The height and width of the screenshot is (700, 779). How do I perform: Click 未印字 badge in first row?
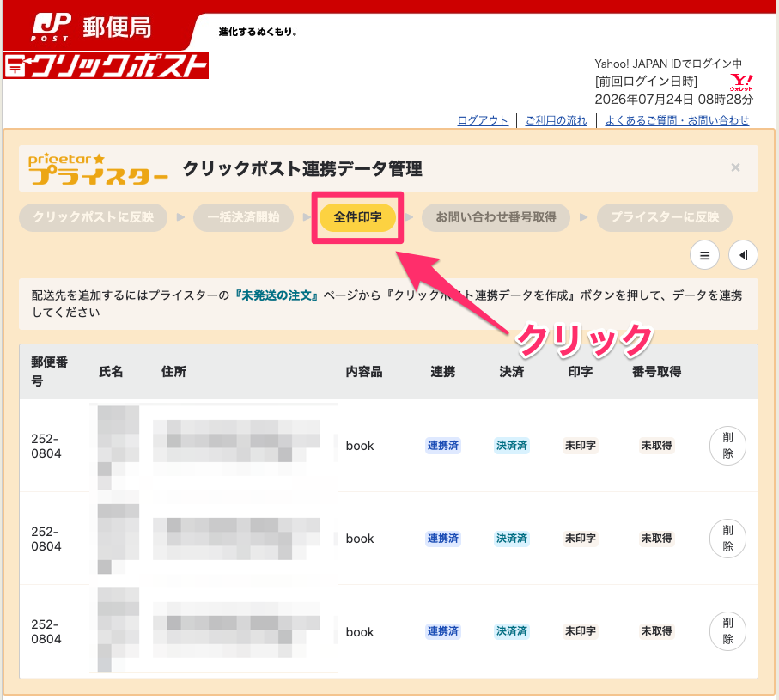click(581, 446)
